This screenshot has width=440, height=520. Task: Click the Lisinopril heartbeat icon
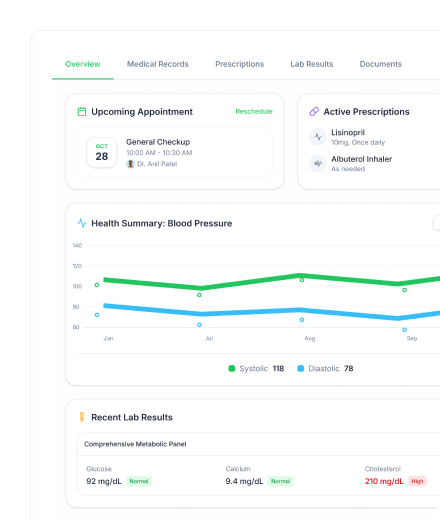point(318,137)
